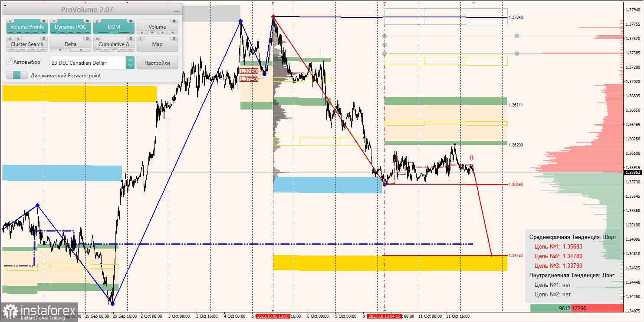Viewport: 644px width, 322px height.
Task: Click the M hotkey tag on Cumulative Δ
Action: (98, 38)
